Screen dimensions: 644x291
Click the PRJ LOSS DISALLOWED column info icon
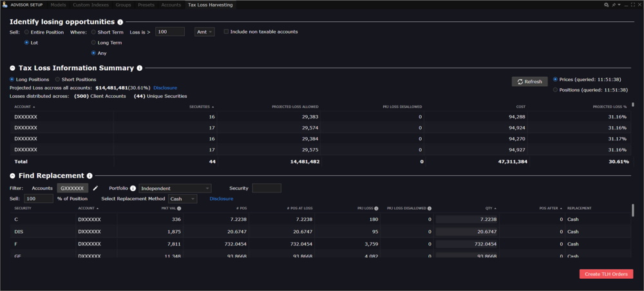tap(430, 209)
